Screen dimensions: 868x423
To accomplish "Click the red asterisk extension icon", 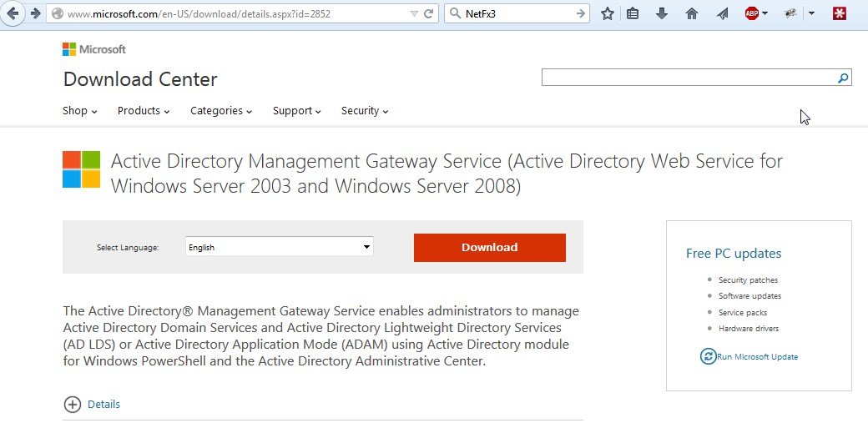I will pyautogui.click(x=840, y=13).
